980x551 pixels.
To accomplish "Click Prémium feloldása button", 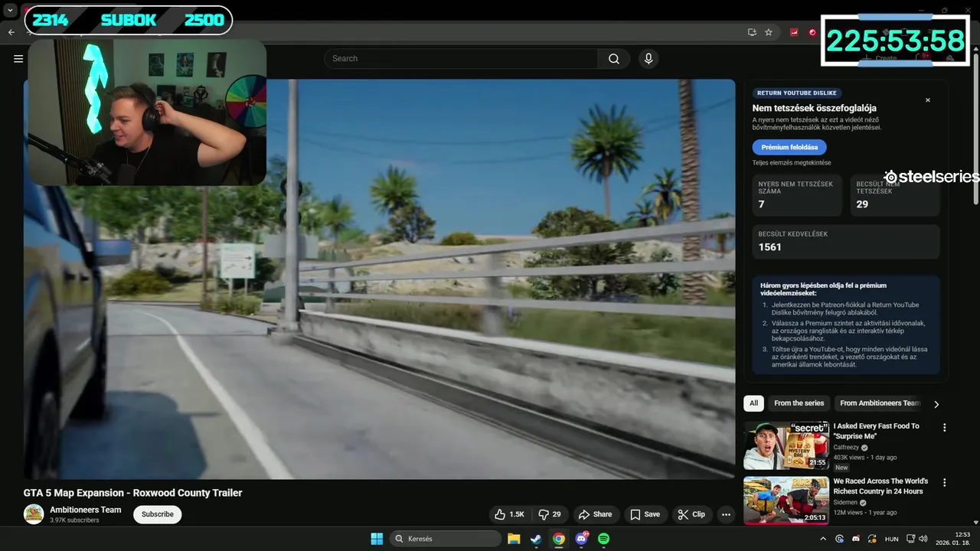I will coord(789,147).
